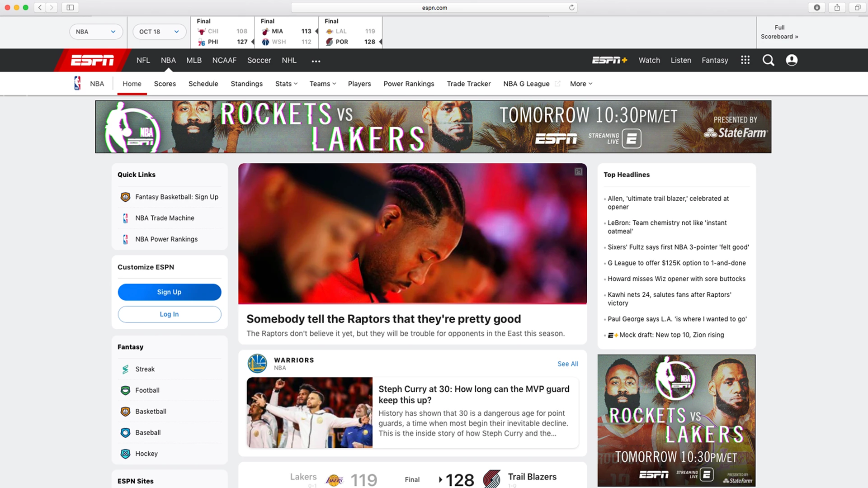Screen dimensions: 868x488
Task: Read 'G League to offer $125K' headline
Action: 677,263
